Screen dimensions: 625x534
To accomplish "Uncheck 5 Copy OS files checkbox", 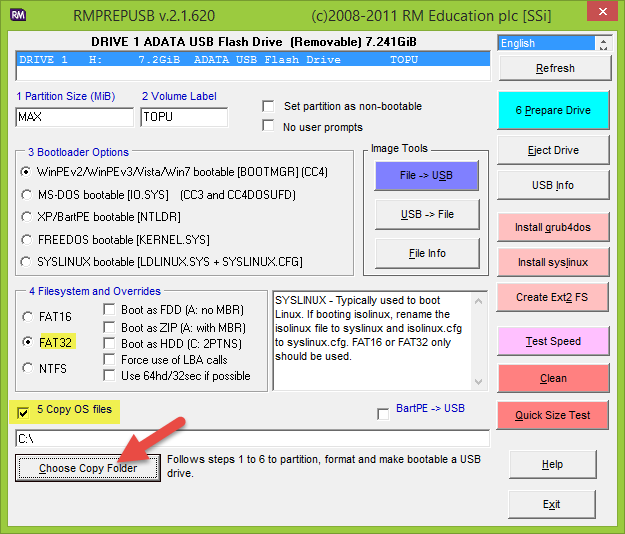I will click(23, 413).
